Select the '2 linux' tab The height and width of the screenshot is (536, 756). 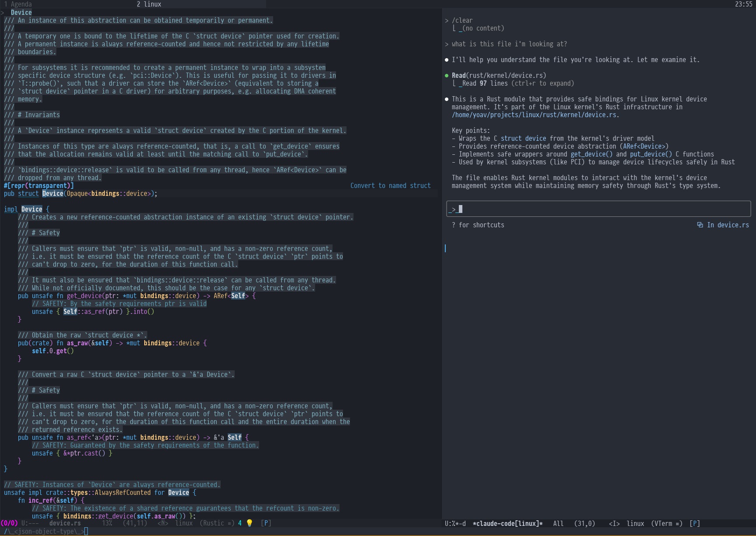tap(149, 4)
